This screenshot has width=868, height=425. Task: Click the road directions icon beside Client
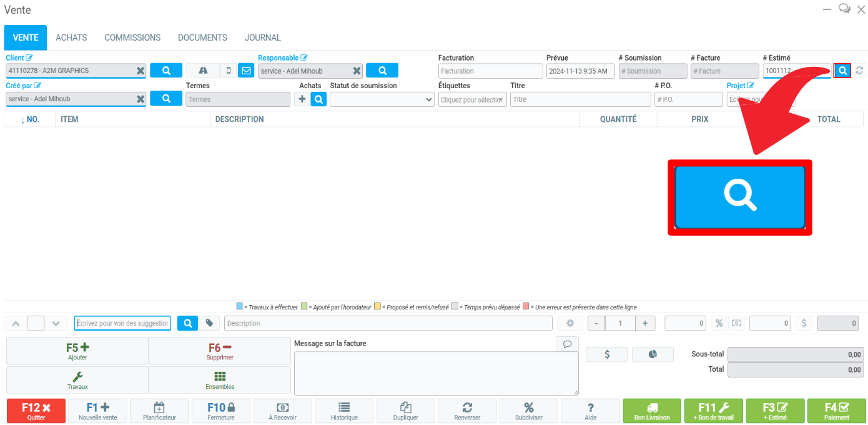[x=203, y=71]
